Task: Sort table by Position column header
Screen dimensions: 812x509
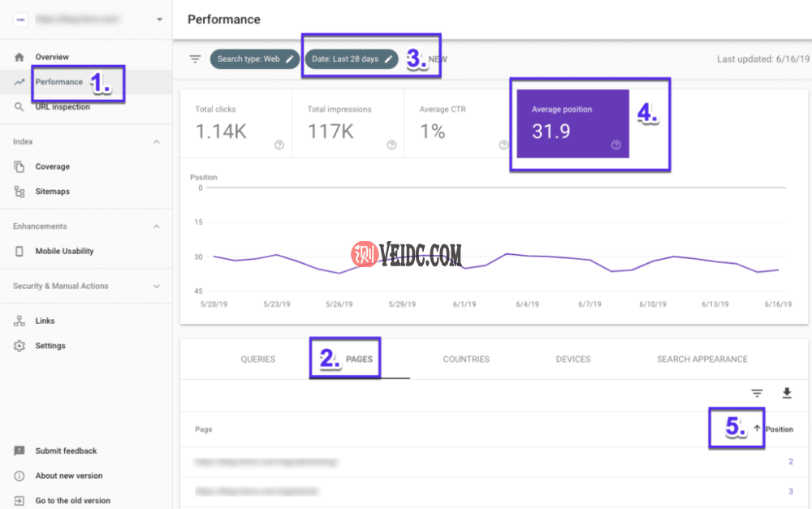Action: pyautogui.click(x=779, y=429)
